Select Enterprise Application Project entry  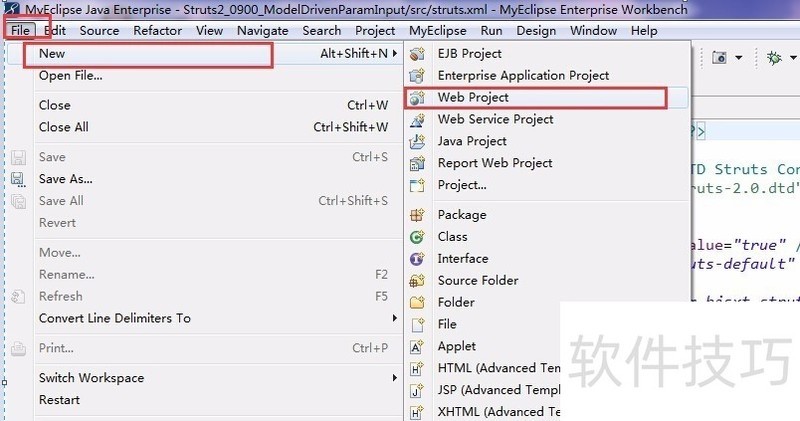(523, 75)
